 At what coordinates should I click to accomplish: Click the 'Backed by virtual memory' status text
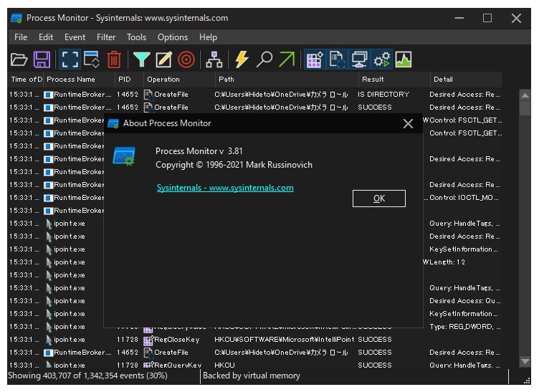(252, 376)
